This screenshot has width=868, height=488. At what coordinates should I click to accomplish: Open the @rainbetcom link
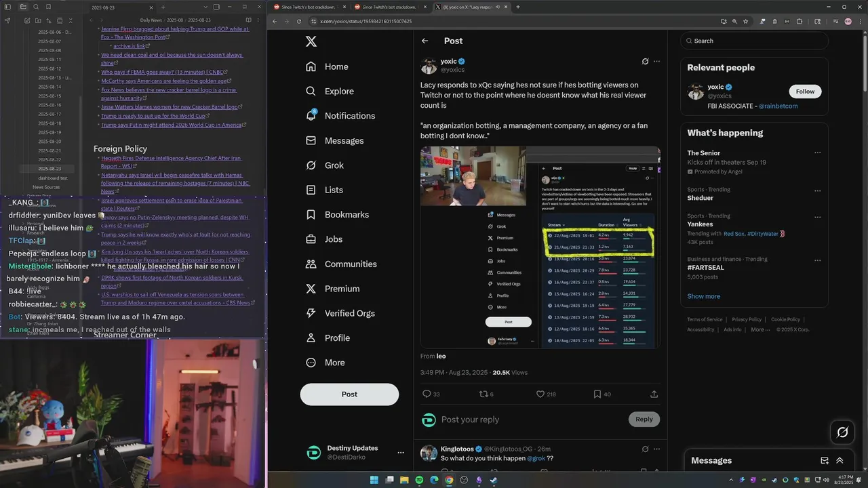(778, 106)
